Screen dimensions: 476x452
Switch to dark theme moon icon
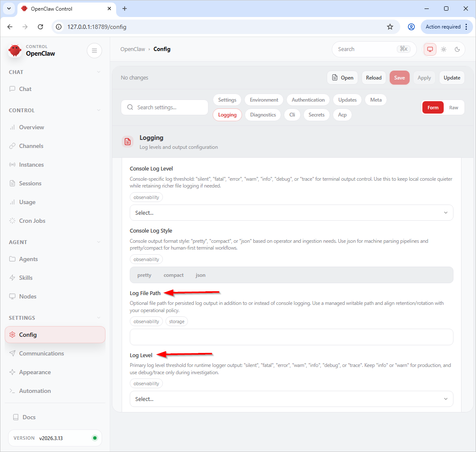coord(457,49)
